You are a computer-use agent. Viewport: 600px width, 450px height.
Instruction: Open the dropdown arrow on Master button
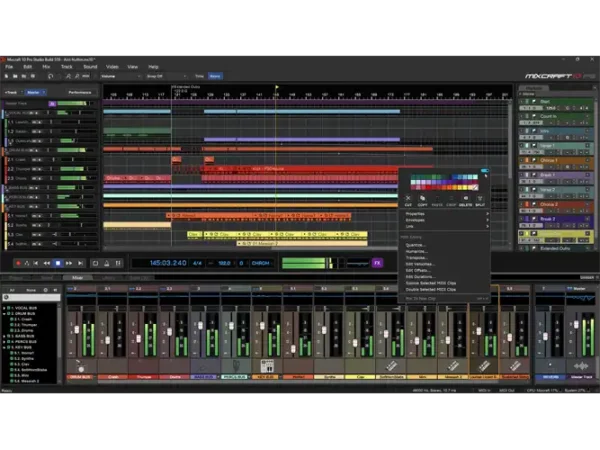pos(44,93)
